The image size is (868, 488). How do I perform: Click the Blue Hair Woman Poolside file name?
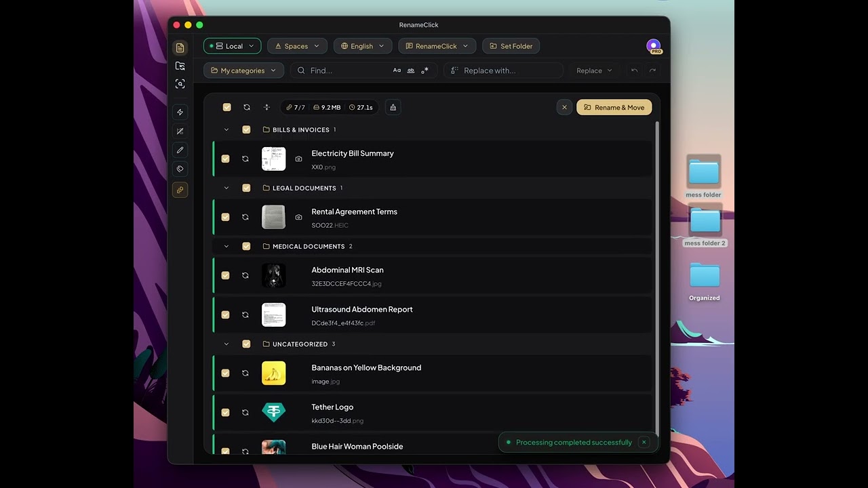click(x=357, y=446)
